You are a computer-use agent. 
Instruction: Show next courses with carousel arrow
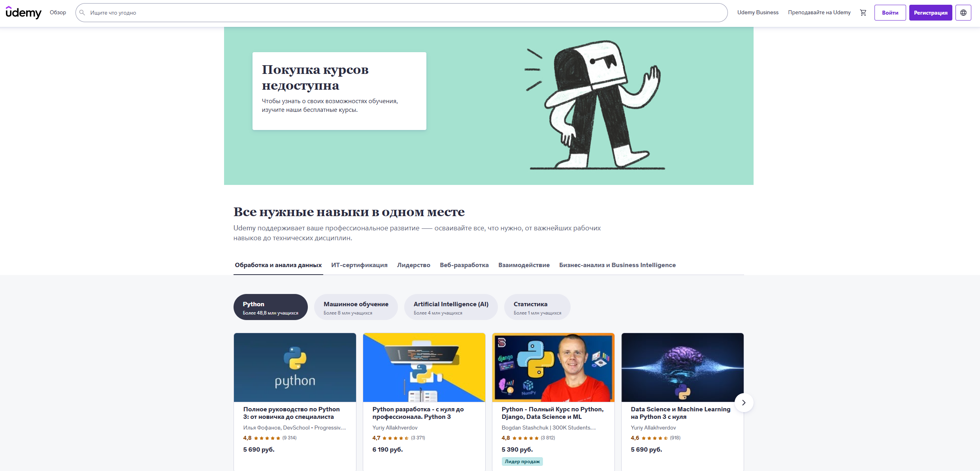(744, 403)
